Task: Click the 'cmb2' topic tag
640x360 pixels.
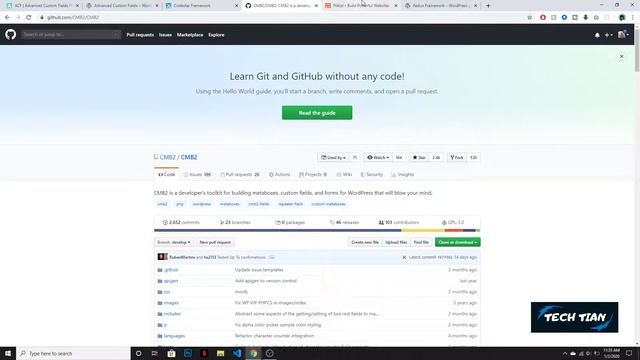Action: click(162, 204)
